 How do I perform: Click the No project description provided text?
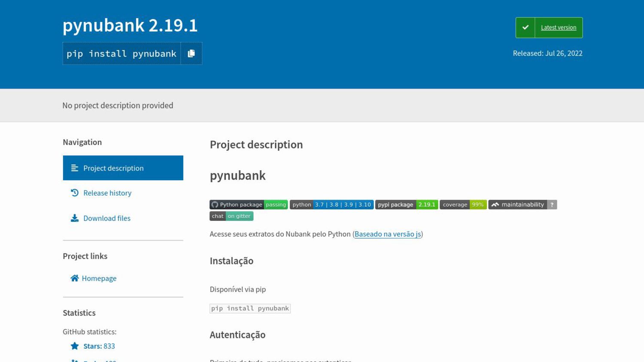(118, 106)
